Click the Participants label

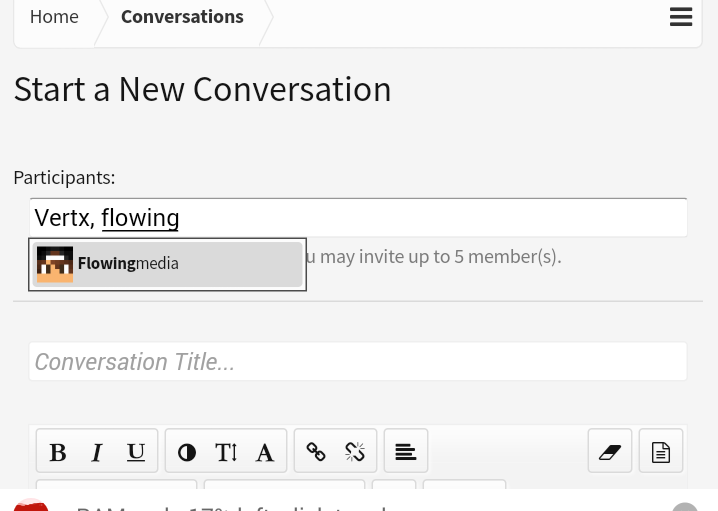[x=65, y=178]
